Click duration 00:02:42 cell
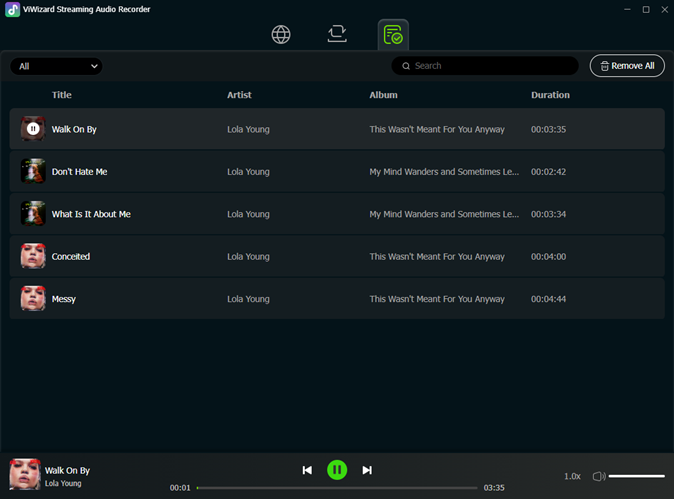 [548, 171]
